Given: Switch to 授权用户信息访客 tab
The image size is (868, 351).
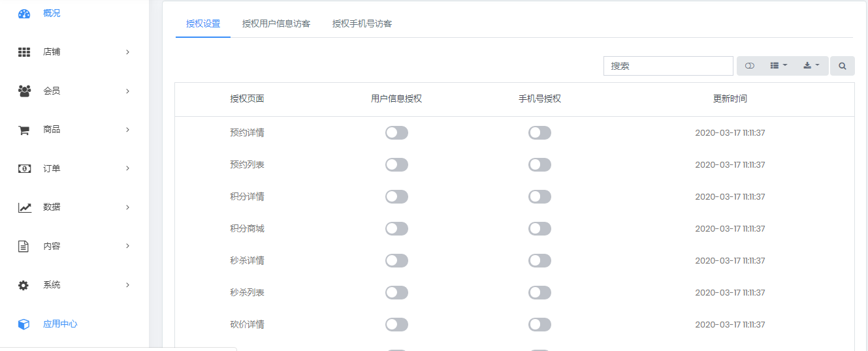Looking at the screenshot, I should (x=276, y=24).
